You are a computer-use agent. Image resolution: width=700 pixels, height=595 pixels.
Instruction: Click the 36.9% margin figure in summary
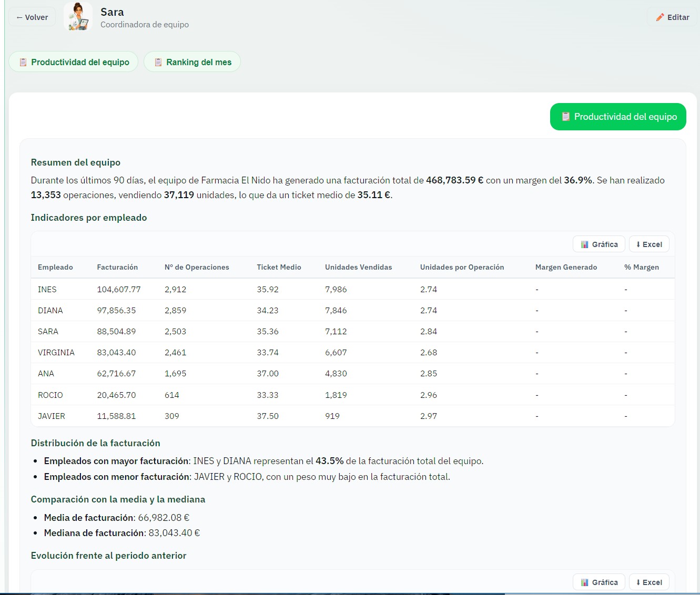[578, 180]
